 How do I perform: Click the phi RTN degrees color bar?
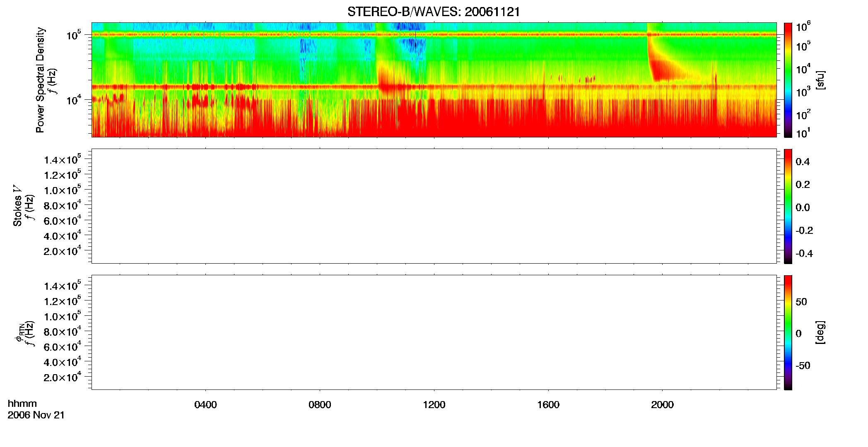(788, 332)
